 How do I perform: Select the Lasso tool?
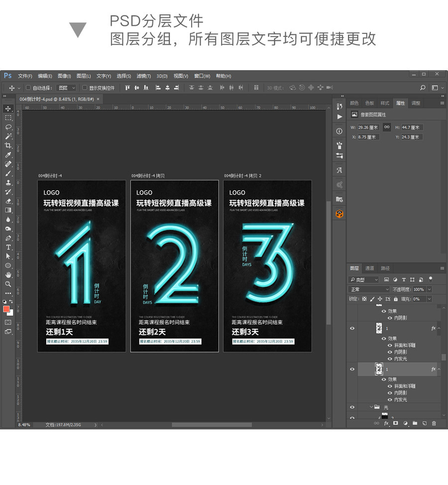click(x=8, y=127)
